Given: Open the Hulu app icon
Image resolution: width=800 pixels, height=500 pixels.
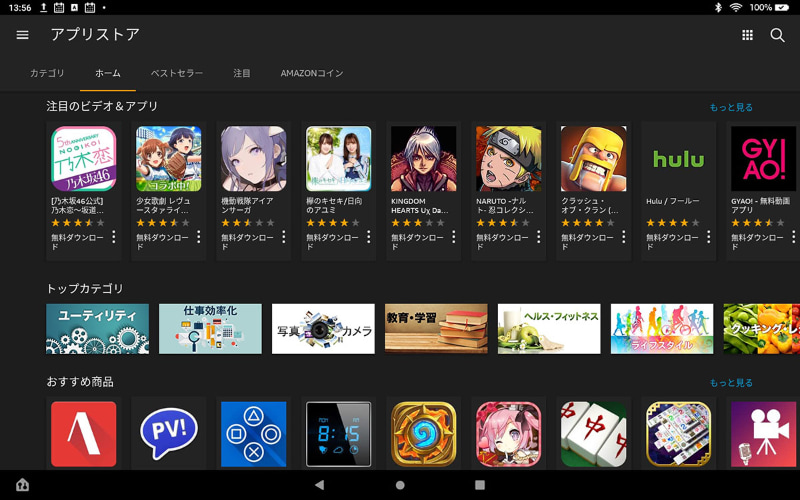Looking at the screenshot, I should (x=679, y=159).
